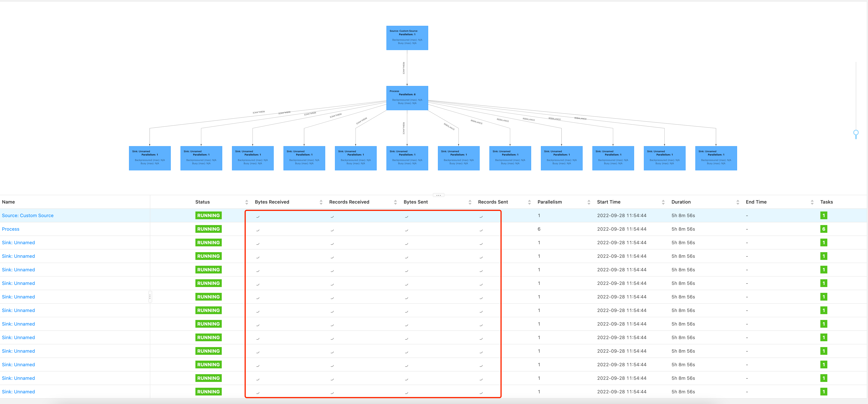Click Bytes Sent sort arrows icon
This screenshot has height=404, width=868.
470,202
